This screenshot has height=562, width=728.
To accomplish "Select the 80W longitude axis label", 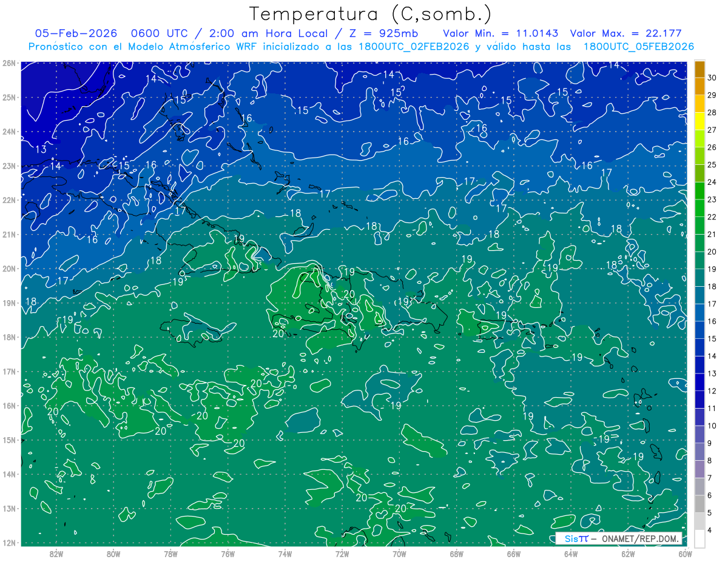I will tap(113, 554).
